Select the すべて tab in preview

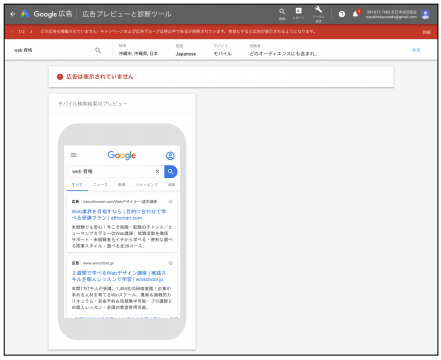77,185
